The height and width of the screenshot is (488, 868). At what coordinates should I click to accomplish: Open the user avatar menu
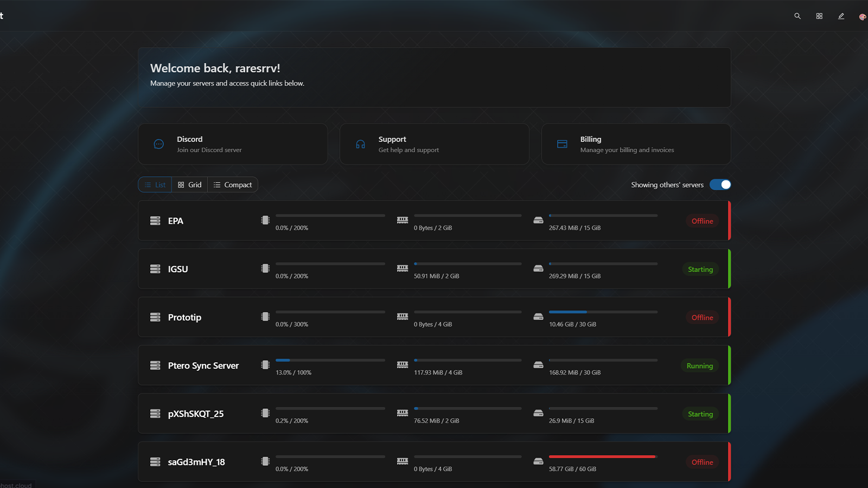(x=863, y=17)
